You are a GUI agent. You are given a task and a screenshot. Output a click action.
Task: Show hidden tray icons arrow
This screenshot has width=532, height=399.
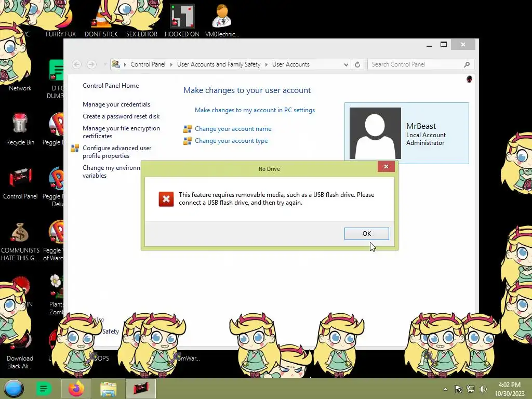pos(445,389)
